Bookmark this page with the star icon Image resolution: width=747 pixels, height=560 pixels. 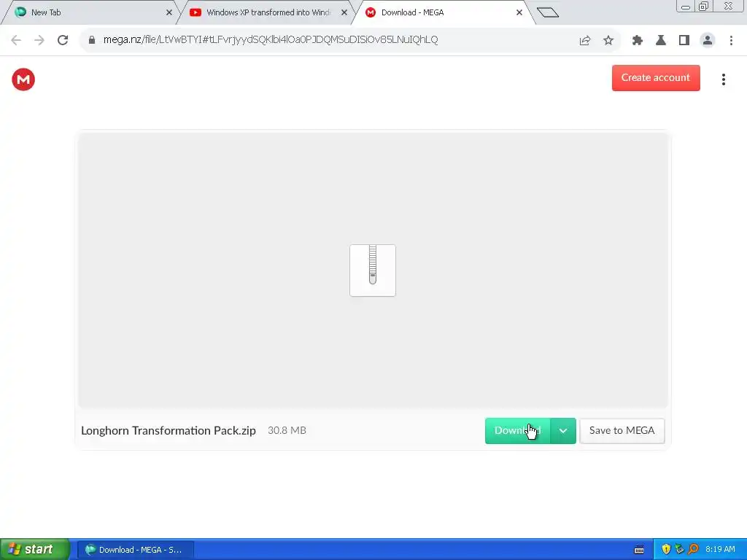tap(608, 41)
